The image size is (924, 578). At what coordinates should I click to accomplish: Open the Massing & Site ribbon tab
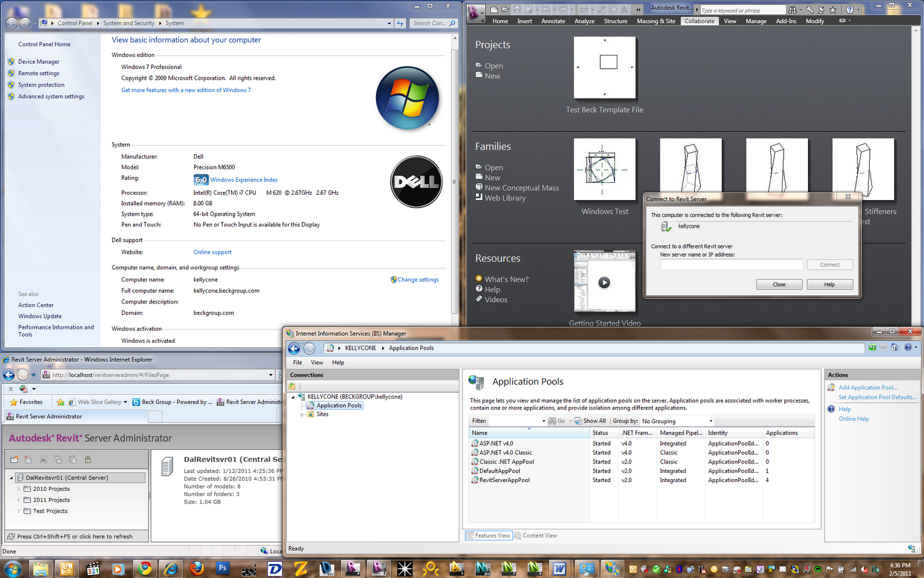click(x=656, y=21)
